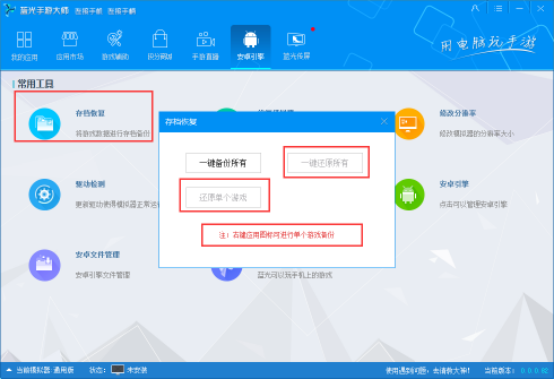Screen dimensions: 554x379
Task: Open the 应用市场 store tab
Action: coord(70,46)
